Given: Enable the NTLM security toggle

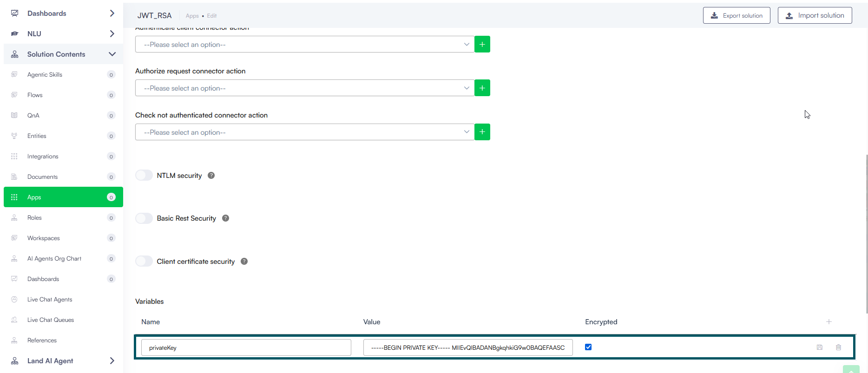Looking at the screenshot, I should [144, 175].
